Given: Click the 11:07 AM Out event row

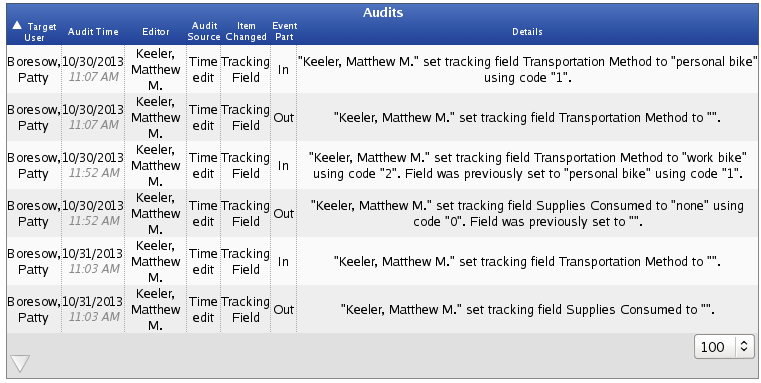Looking at the screenshot, I should (382, 117).
